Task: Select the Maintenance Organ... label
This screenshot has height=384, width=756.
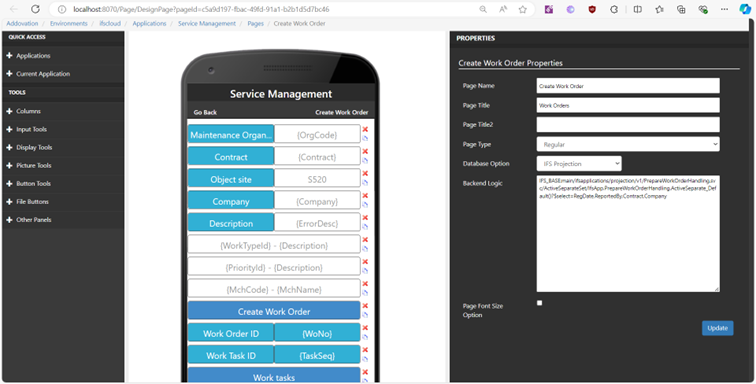Action: pos(231,135)
